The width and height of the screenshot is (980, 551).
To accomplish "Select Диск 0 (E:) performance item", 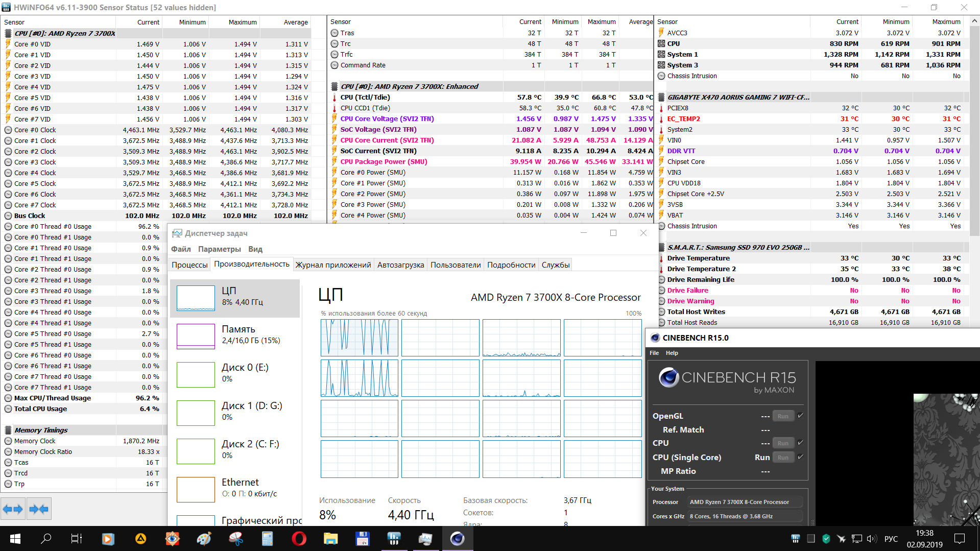I will [235, 375].
